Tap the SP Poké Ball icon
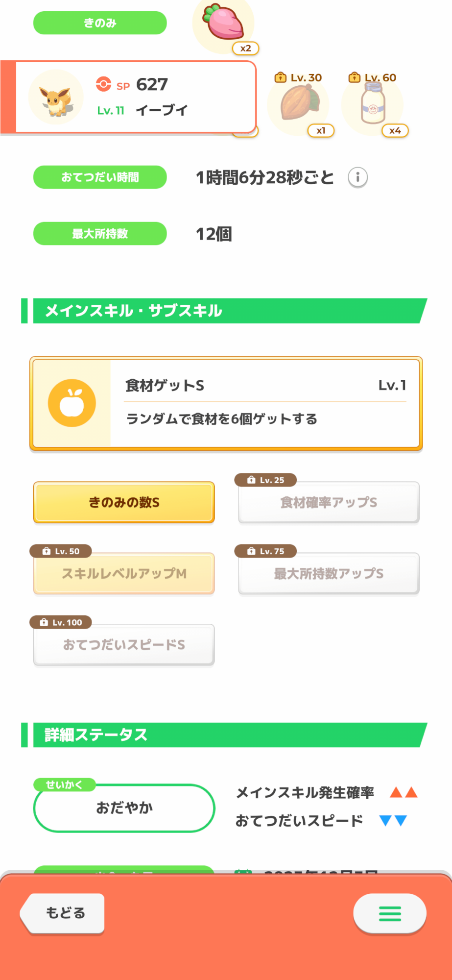The width and height of the screenshot is (452, 980). point(103,84)
